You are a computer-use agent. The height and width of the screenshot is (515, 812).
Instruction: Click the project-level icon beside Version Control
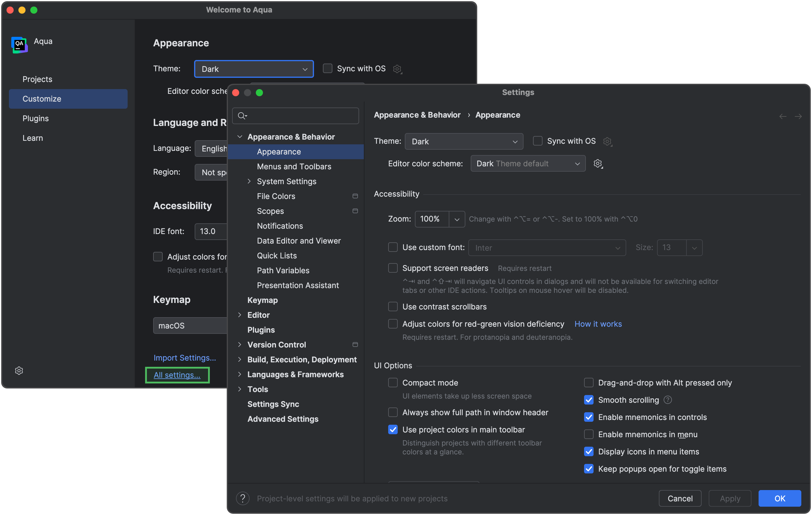tap(355, 345)
